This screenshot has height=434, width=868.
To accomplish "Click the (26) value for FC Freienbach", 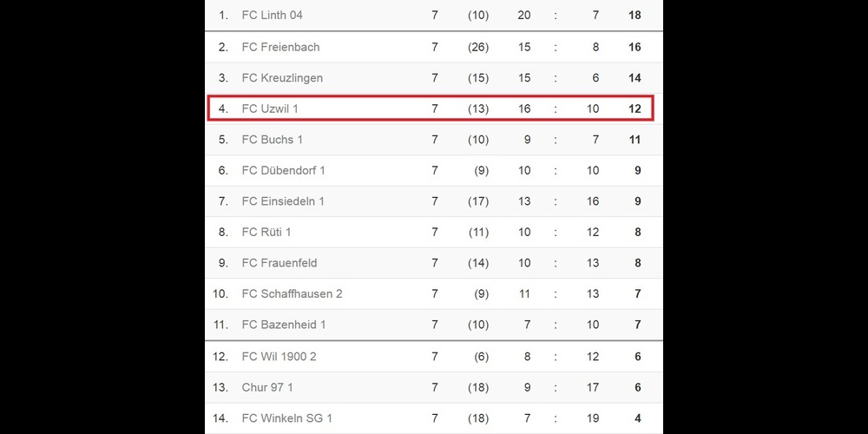I will [x=477, y=47].
